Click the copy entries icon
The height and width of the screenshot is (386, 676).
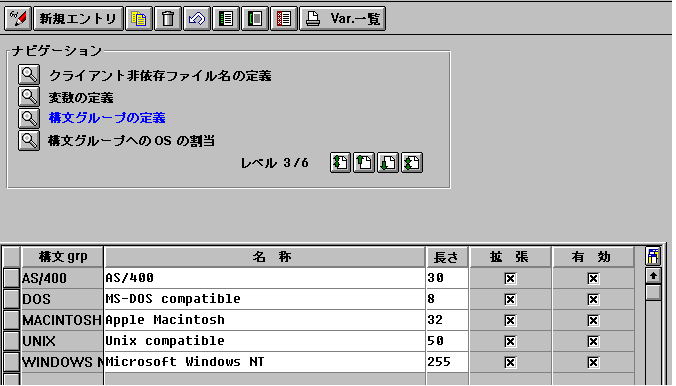(x=139, y=19)
